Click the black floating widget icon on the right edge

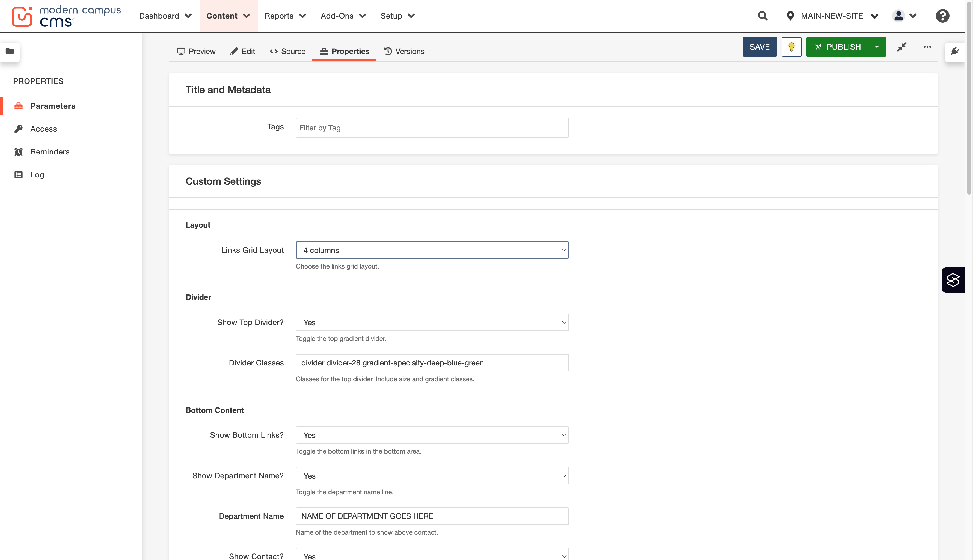[953, 280]
